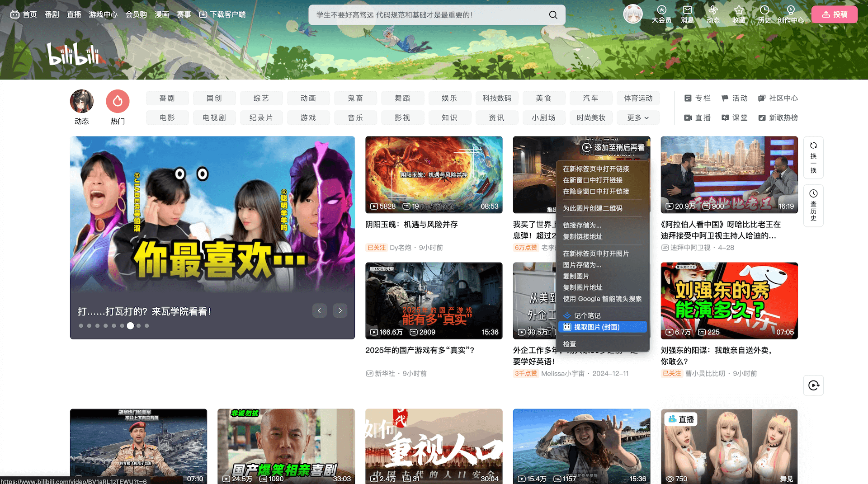Select the 纪录片 category button
The height and width of the screenshot is (484, 868).
click(x=261, y=117)
